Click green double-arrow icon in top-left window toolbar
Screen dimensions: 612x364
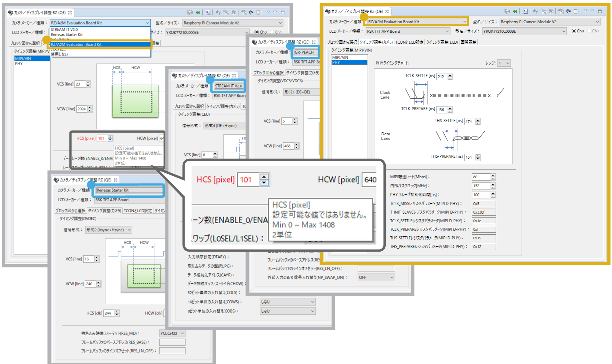[198, 13]
